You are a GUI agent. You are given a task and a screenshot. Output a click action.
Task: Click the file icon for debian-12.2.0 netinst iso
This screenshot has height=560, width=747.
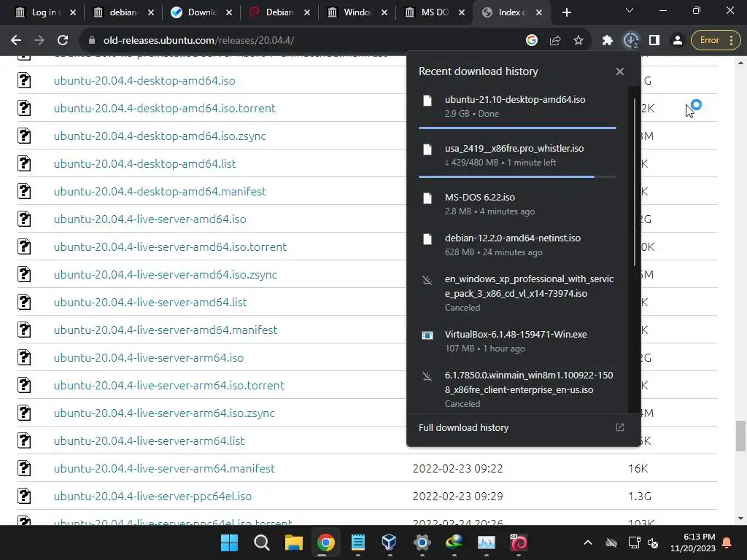[x=427, y=239]
